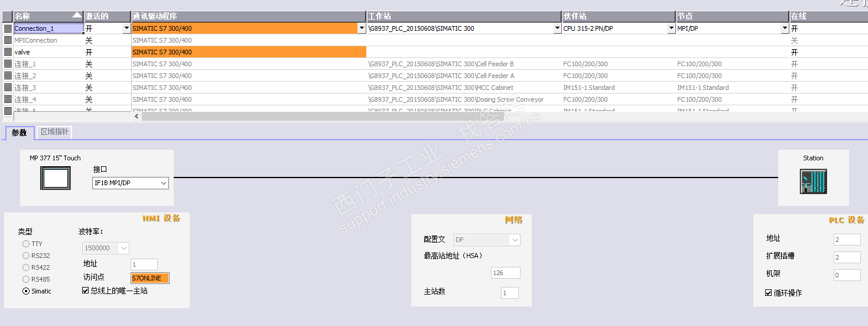Click the 在线 column header

[829, 16]
